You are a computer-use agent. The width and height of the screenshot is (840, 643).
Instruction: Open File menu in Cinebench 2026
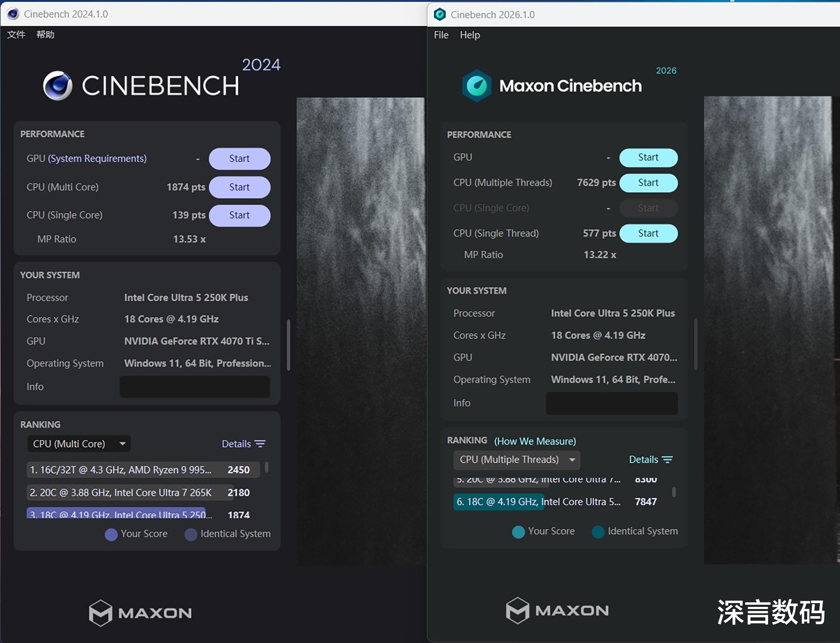point(441,35)
